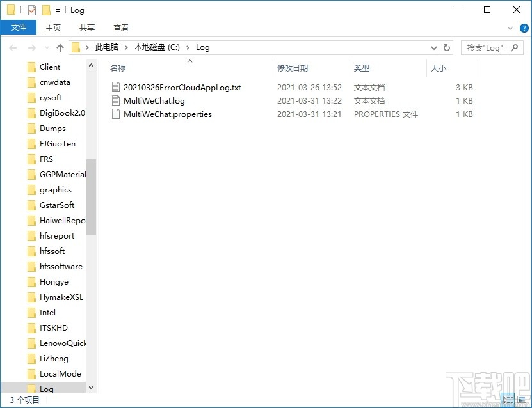The height and width of the screenshot is (408, 532).
Task: Click the ITSKHD folder icon
Action: (x=31, y=328)
